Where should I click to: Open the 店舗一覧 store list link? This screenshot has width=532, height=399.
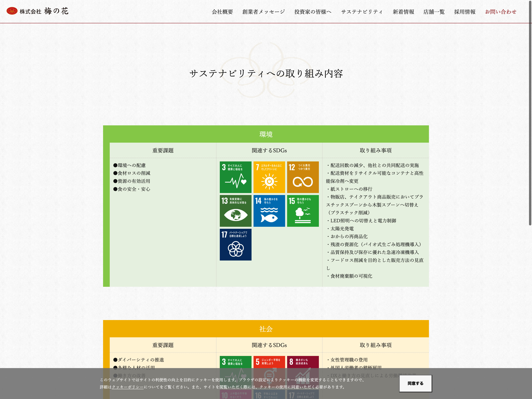click(x=434, y=12)
